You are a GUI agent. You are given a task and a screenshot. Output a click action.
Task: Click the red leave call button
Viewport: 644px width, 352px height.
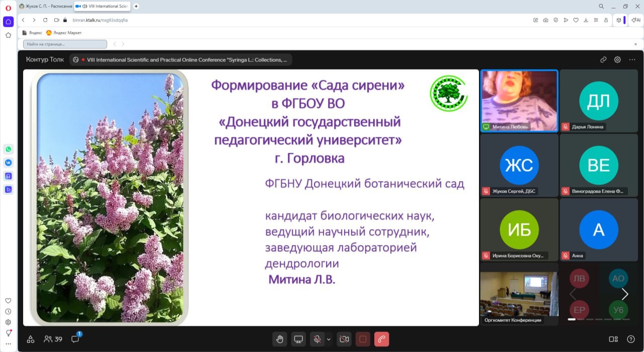[x=381, y=339]
